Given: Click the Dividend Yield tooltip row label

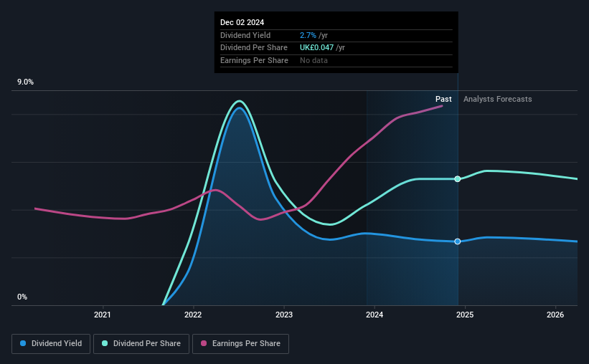Looking at the screenshot, I should pyautogui.click(x=245, y=35).
